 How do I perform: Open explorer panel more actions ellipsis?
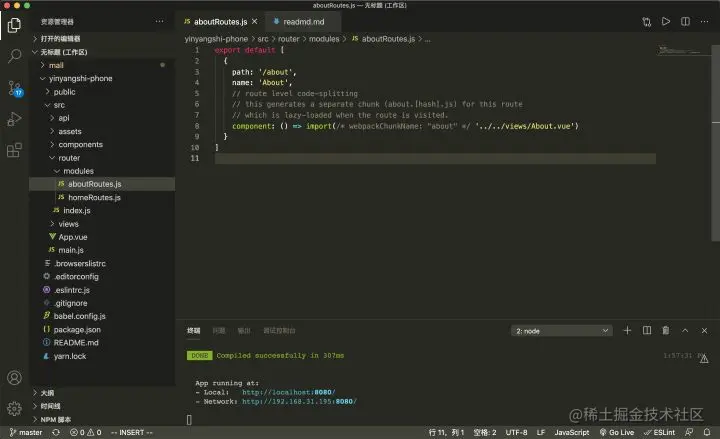pyautogui.click(x=159, y=21)
